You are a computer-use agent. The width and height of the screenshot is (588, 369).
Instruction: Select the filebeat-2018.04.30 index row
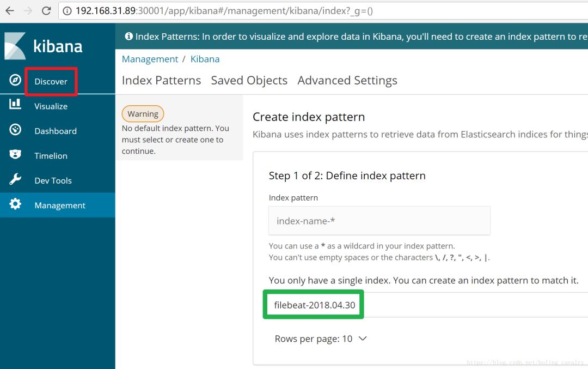click(x=314, y=305)
